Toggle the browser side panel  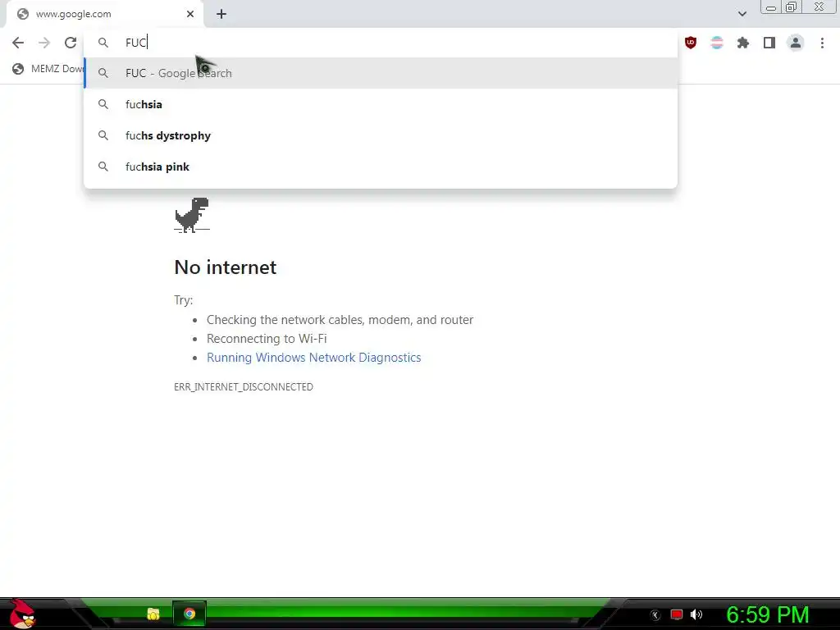769,43
